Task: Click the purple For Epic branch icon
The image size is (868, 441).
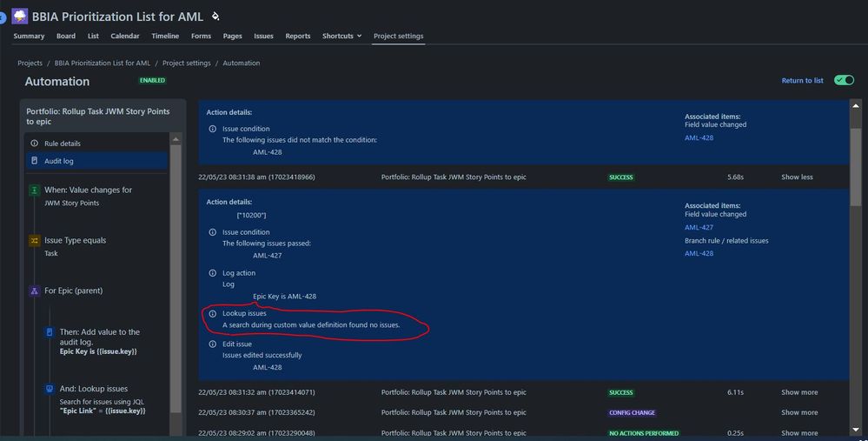Action: (x=35, y=291)
